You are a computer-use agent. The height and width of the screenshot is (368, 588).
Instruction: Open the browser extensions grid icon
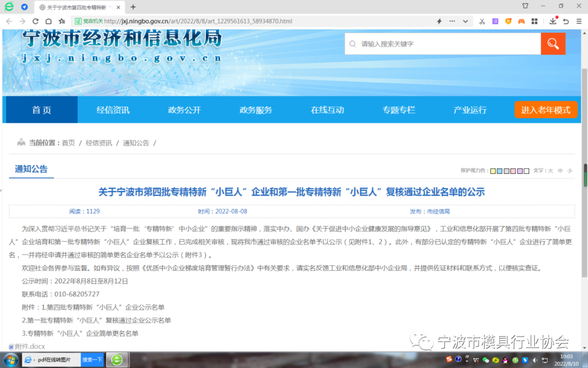click(535, 21)
